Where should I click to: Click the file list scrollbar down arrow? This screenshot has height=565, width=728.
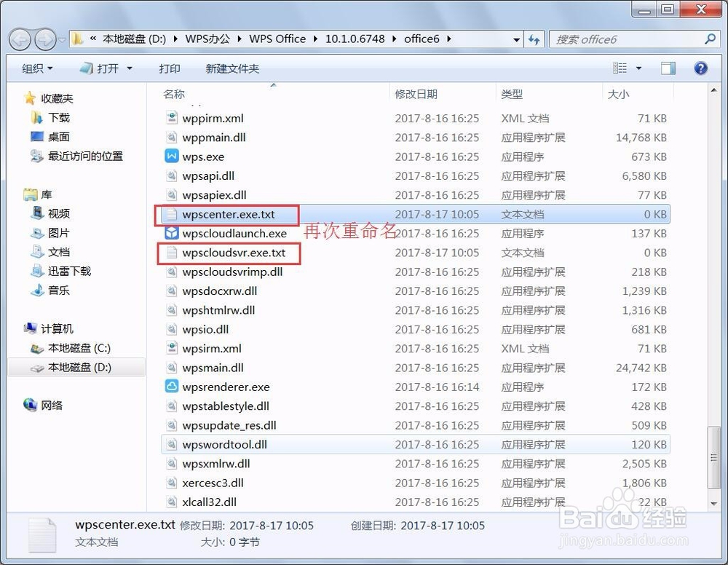[713, 504]
